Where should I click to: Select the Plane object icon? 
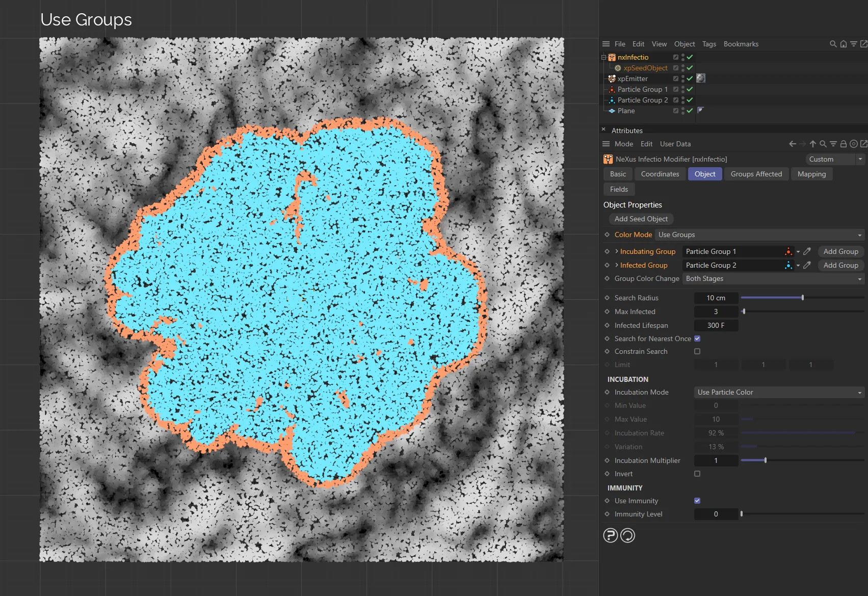[x=612, y=111]
